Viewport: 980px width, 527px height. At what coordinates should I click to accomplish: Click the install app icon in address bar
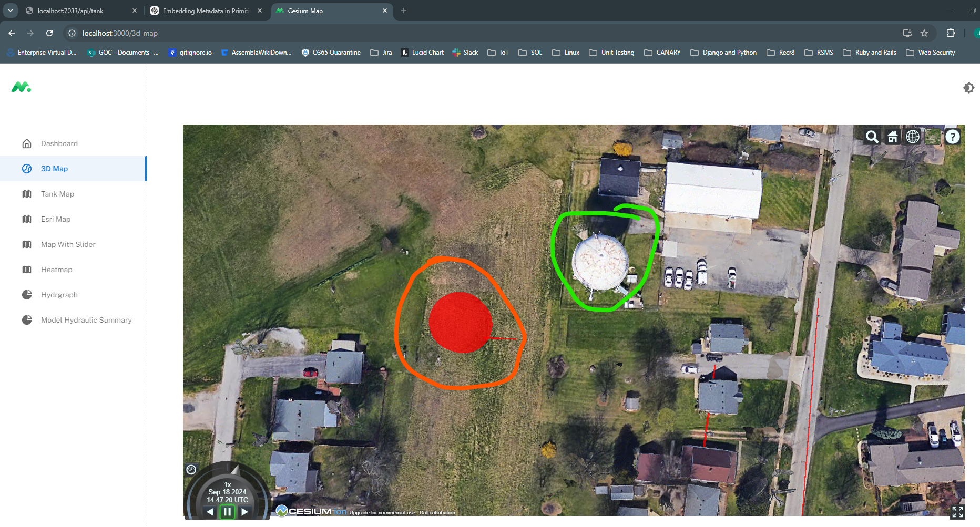tap(907, 33)
